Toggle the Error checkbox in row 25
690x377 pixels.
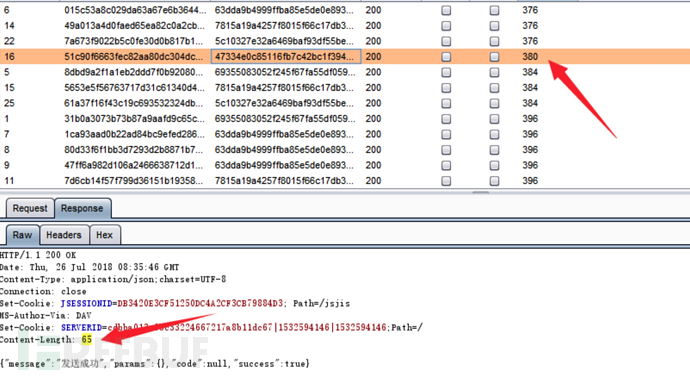tap(446, 103)
